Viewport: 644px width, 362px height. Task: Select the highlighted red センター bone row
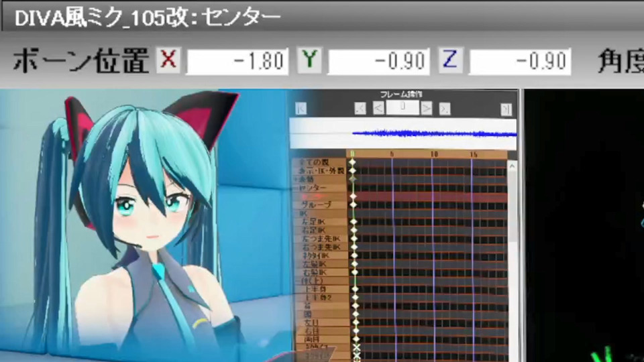coord(319,196)
